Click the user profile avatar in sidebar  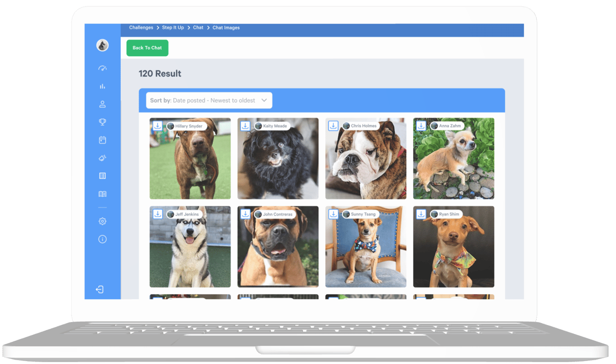103,46
